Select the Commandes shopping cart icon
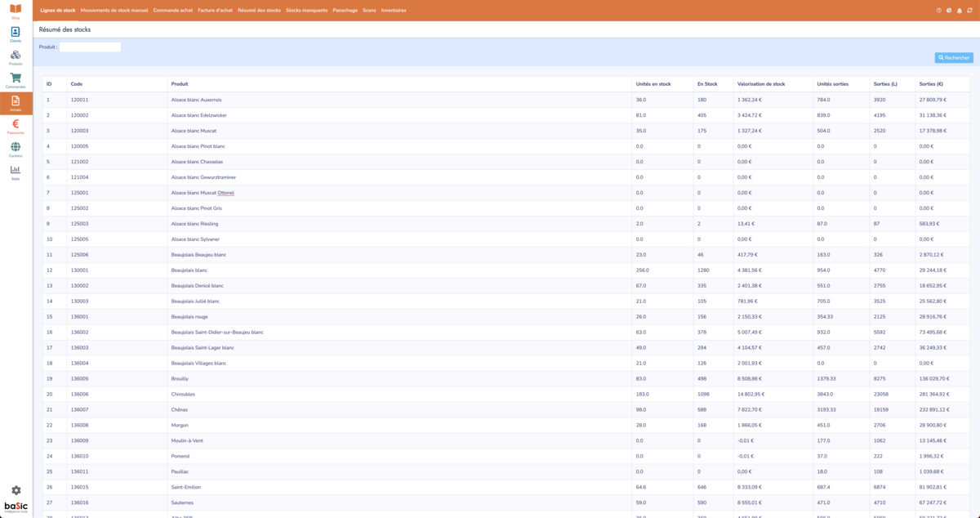This screenshot has height=518, width=980. pos(16,79)
